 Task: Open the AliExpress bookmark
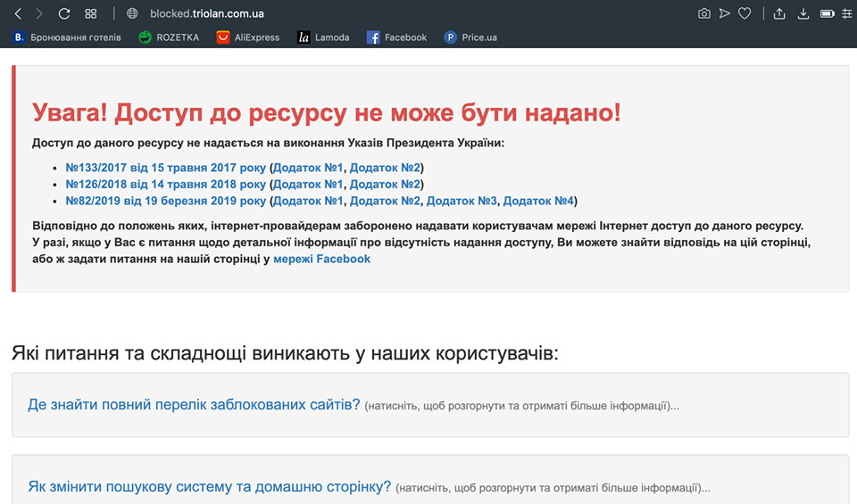click(x=247, y=37)
